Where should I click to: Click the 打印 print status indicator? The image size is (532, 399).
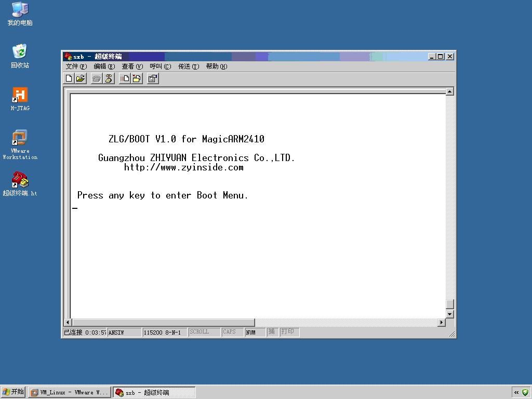click(x=289, y=332)
